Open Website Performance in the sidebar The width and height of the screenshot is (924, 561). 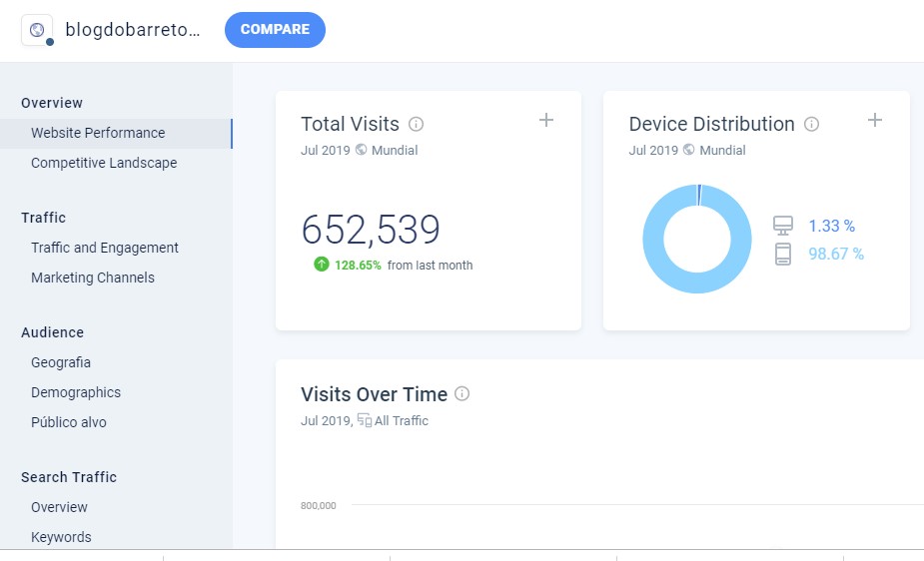pyautogui.click(x=98, y=133)
